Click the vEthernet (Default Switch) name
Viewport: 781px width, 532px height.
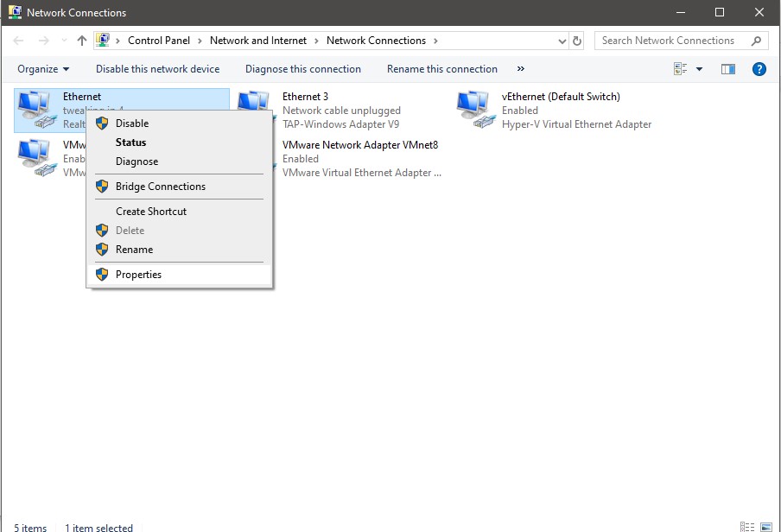point(561,97)
